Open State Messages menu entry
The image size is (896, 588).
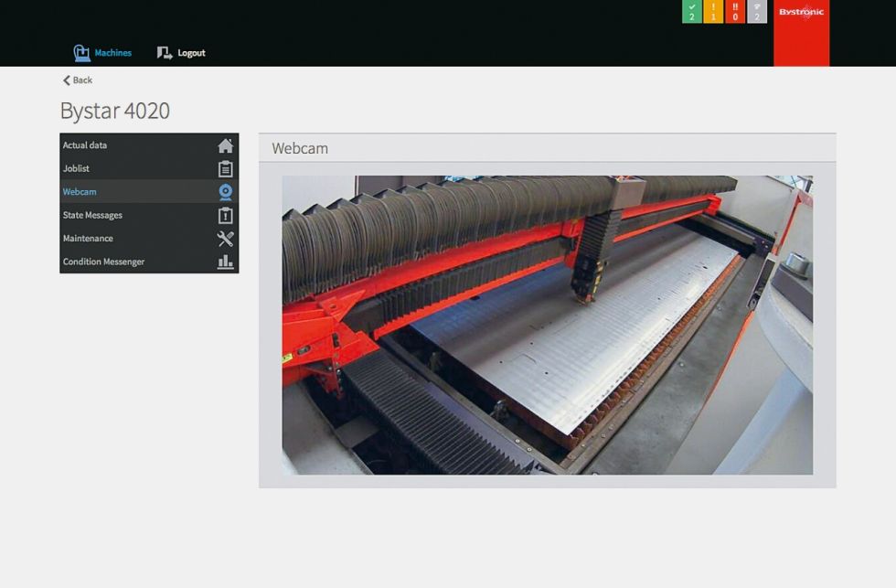point(149,215)
